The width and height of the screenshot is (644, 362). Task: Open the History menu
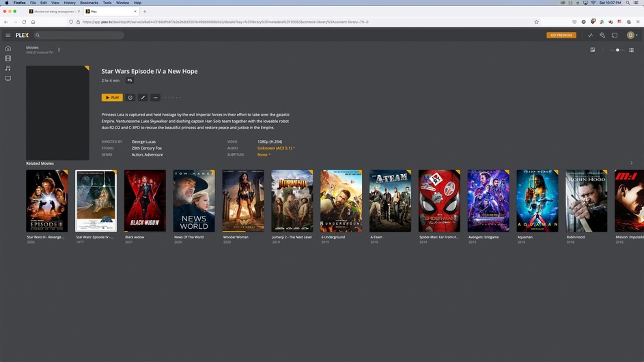point(70,3)
